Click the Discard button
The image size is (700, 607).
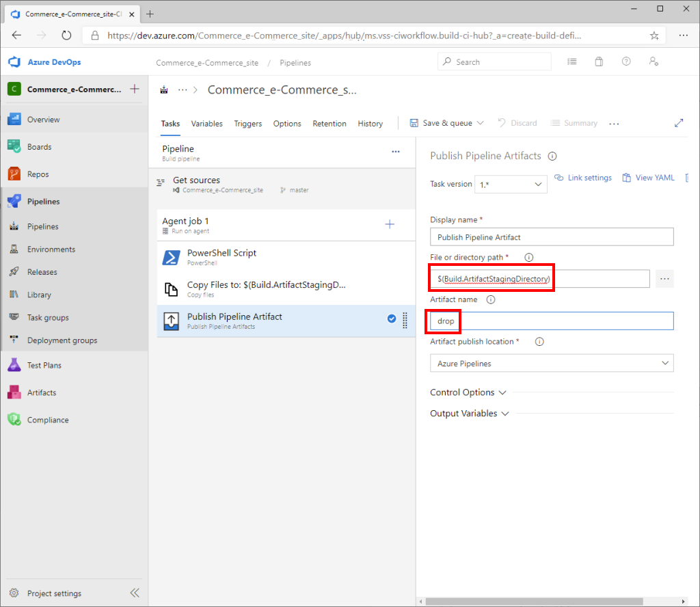[522, 124]
